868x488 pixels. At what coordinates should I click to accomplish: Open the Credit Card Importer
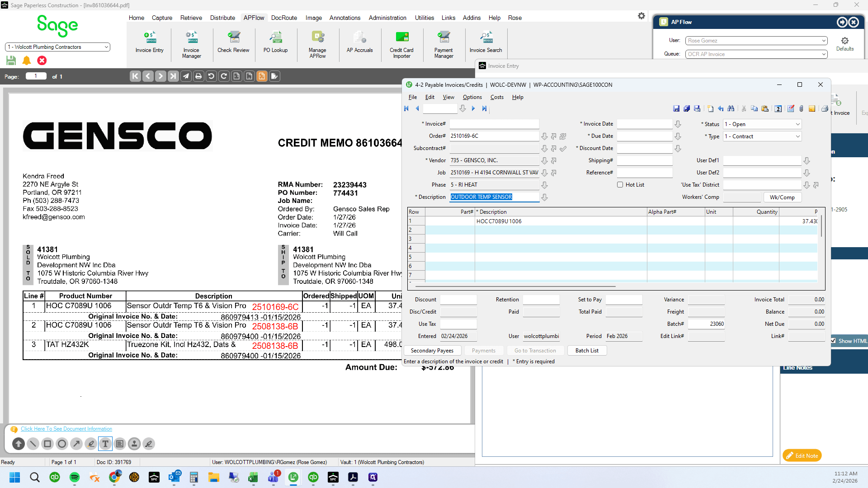[401, 44]
